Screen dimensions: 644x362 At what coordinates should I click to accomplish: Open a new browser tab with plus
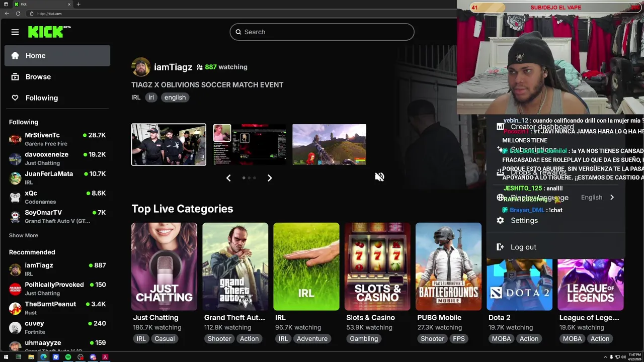pyautogui.click(x=78, y=4)
